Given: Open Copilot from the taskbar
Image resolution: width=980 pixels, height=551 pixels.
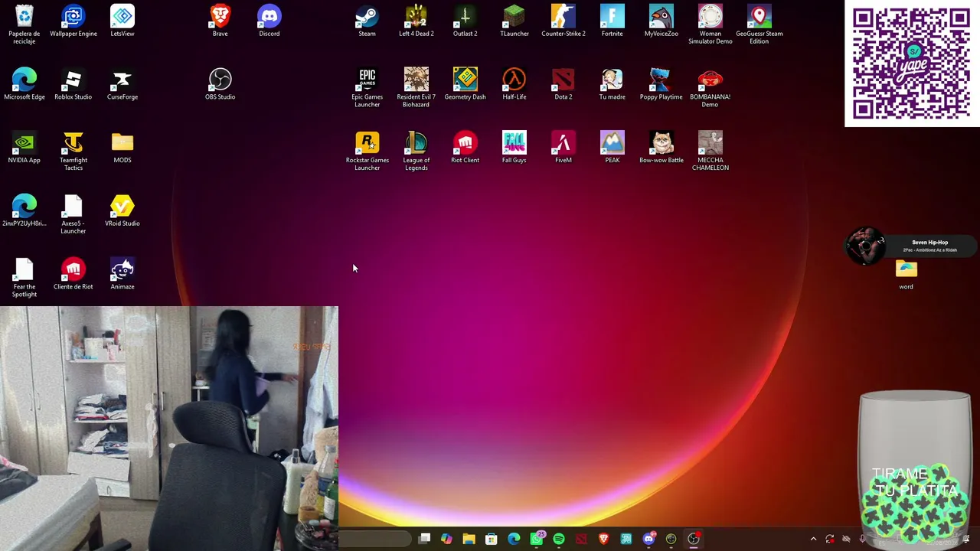Looking at the screenshot, I should (446, 539).
